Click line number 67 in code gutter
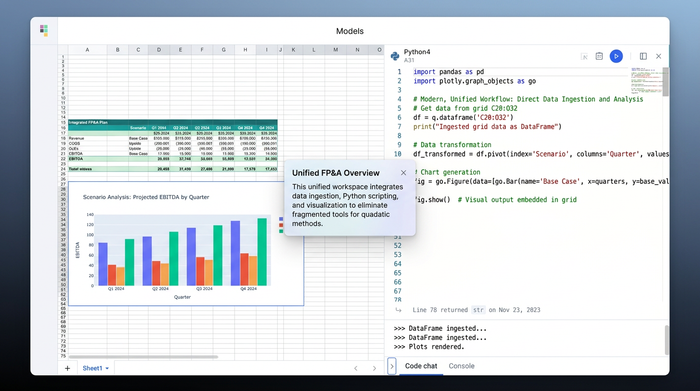 (x=397, y=291)
